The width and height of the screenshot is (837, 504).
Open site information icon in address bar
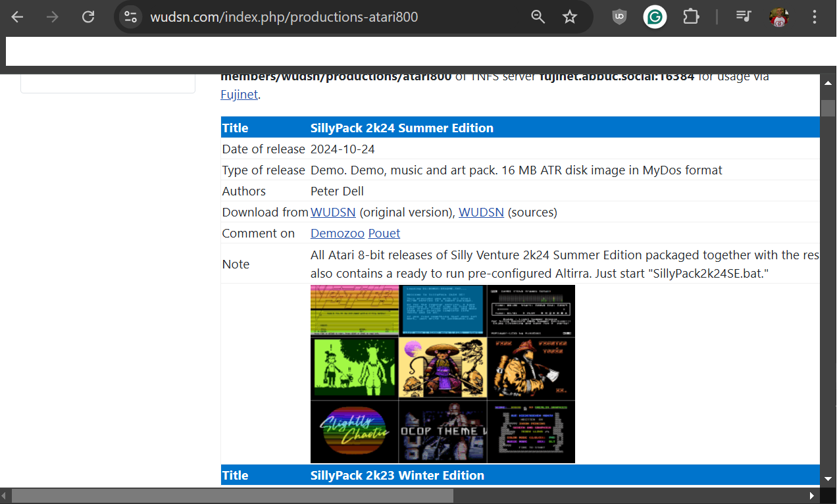coord(131,17)
